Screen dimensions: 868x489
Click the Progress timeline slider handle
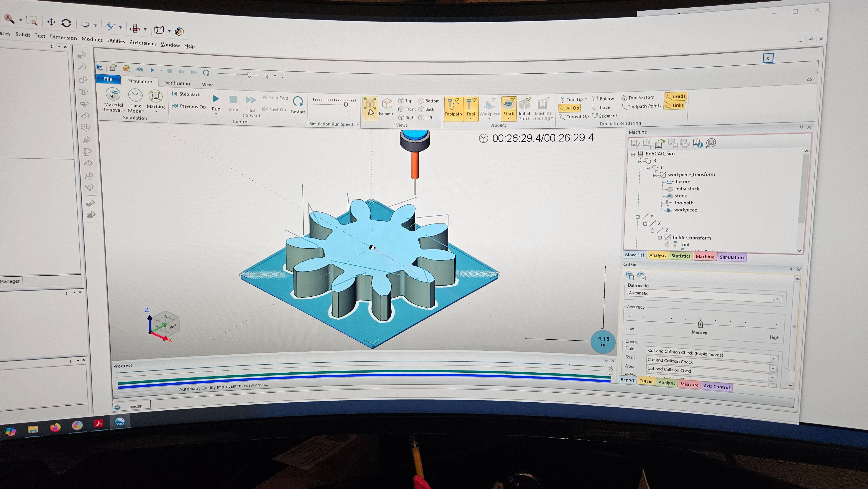click(611, 371)
